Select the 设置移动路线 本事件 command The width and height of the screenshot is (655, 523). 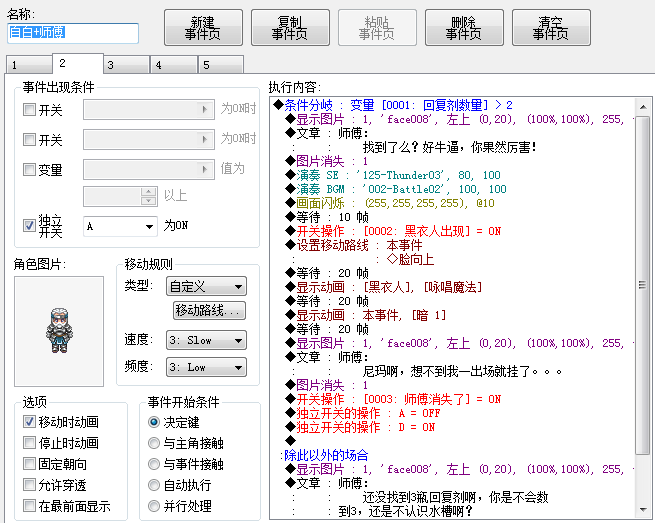(353, 245)
